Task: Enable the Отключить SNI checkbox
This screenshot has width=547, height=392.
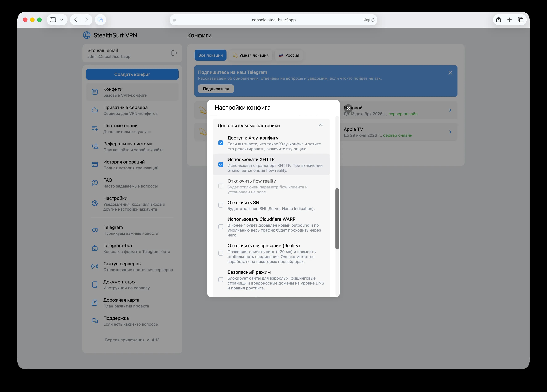Action: 221,205
